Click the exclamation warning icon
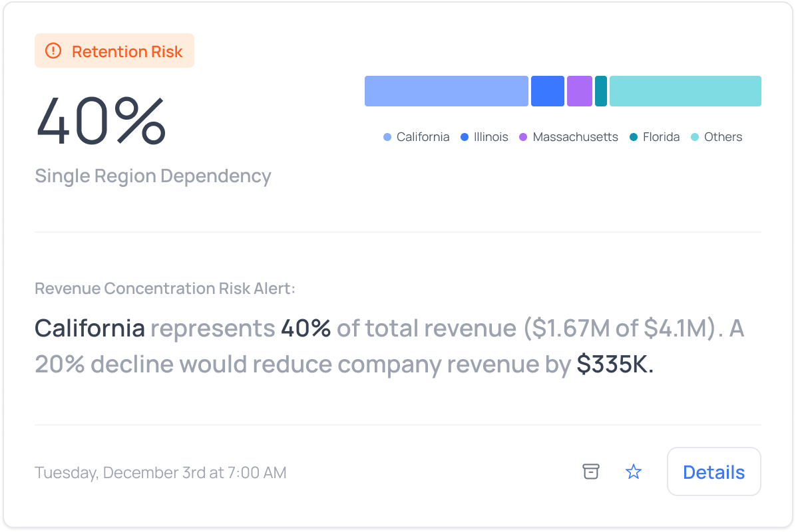The image size is (796, 532). pyautogui.click(x=53, y=51)
